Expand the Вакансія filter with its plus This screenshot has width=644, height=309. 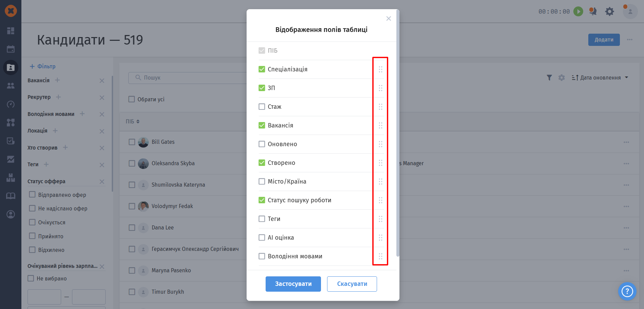57,80
